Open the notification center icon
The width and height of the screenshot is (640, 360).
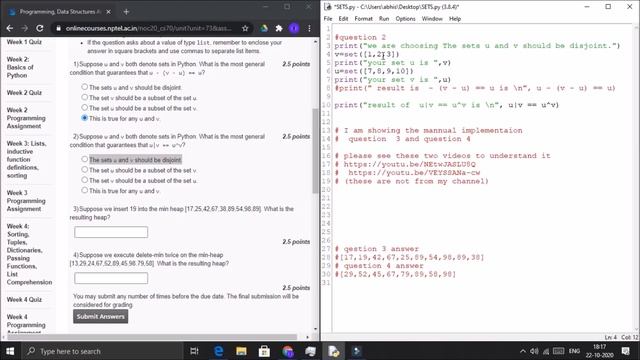coord(626,351)
